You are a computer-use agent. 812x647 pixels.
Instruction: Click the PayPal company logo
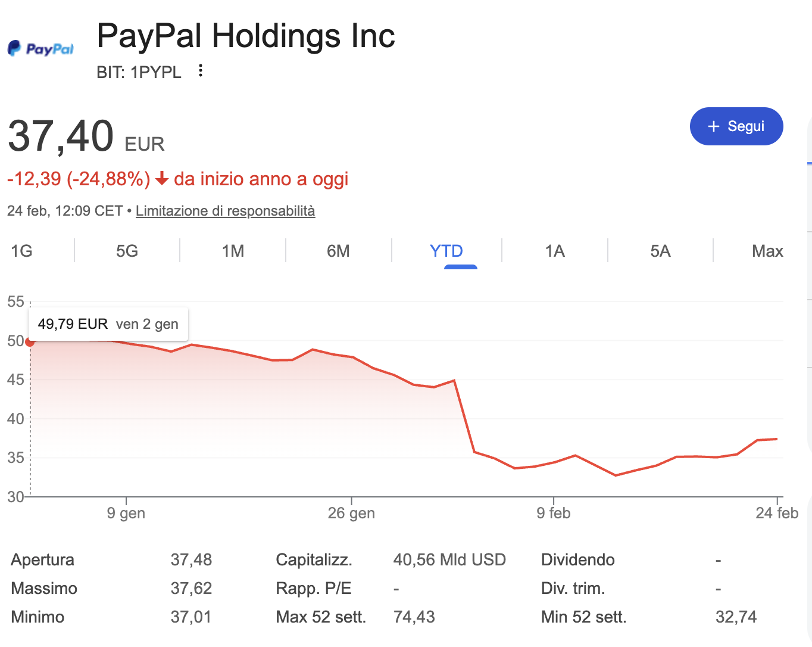[40, 48]
